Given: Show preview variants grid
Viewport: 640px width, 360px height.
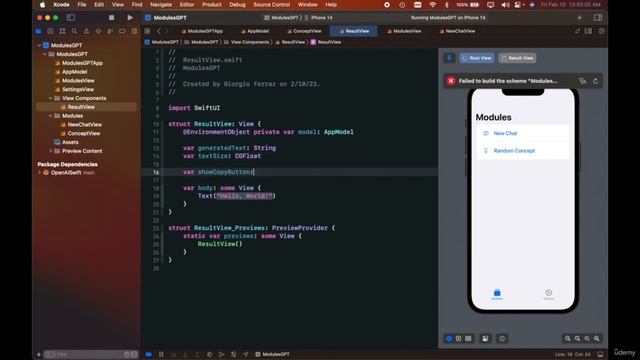Looking at the screenshot, I should coord(468,338).
